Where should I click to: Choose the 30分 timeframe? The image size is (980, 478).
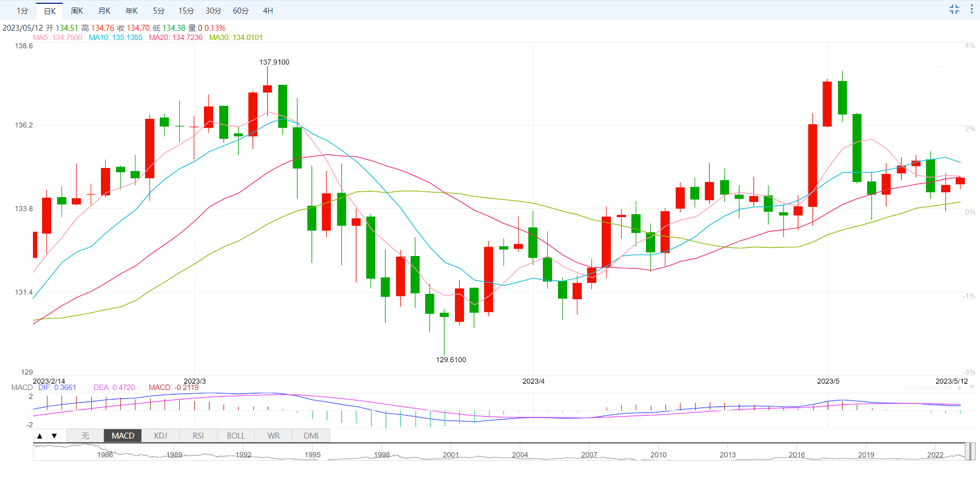point(213,11)
